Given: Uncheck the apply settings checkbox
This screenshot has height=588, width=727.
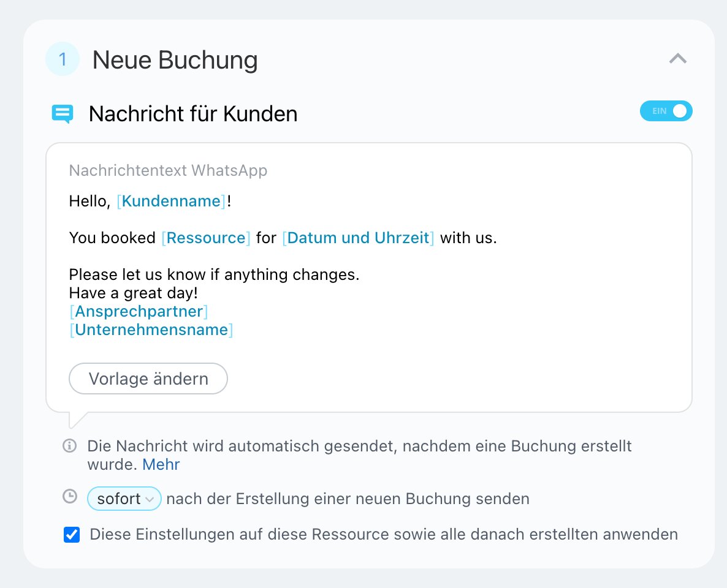Looking at the screenshot, I should [72, 535].
